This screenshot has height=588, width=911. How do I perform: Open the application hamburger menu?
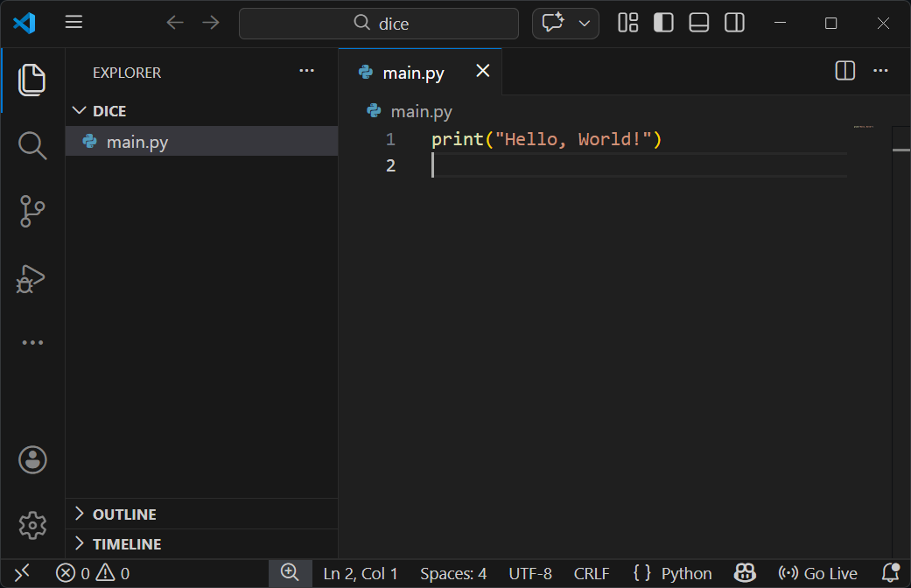(74, 22)
